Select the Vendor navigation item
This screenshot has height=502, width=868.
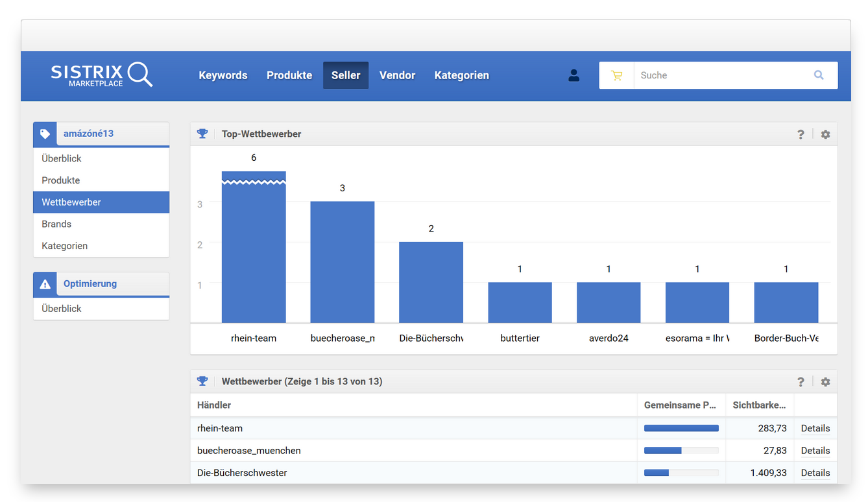[x=397, y=75]
